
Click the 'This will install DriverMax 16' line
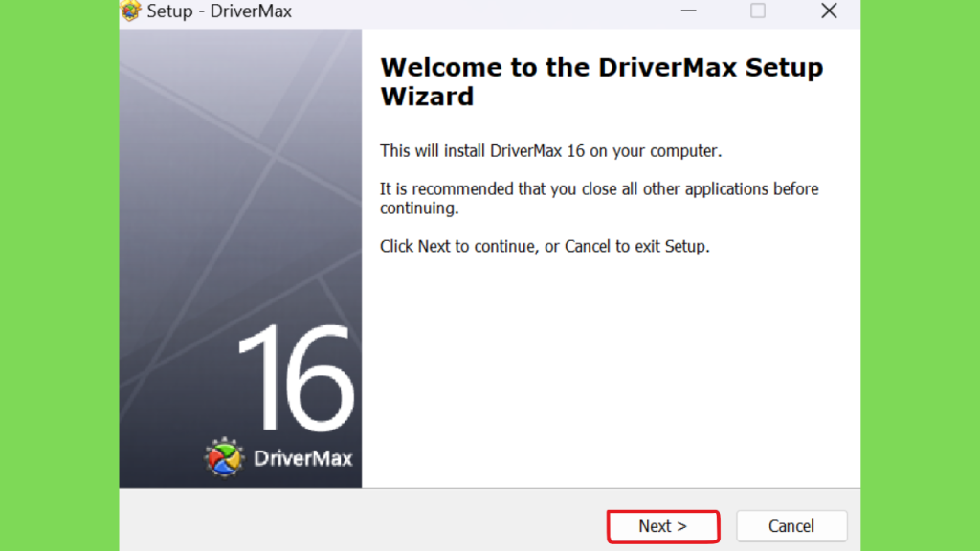[x=550, y=151]
